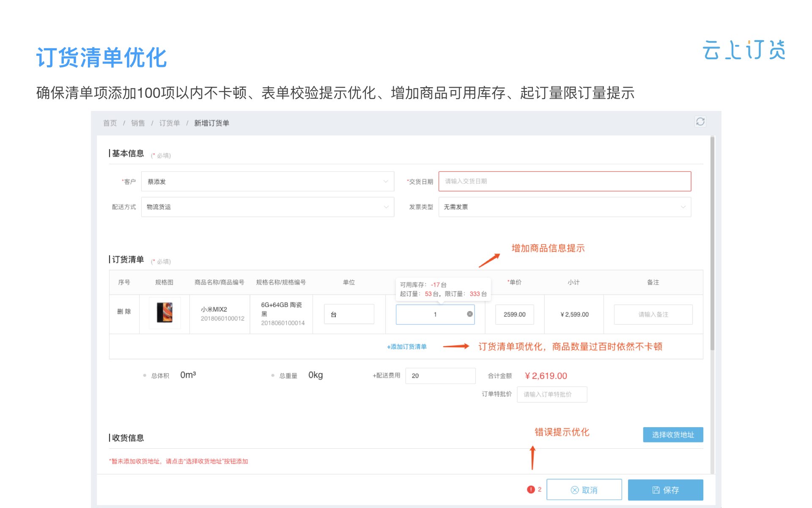
Task: Clear the quantity field with the X icon
Action: pyautogui.click(x=469, y=314)
